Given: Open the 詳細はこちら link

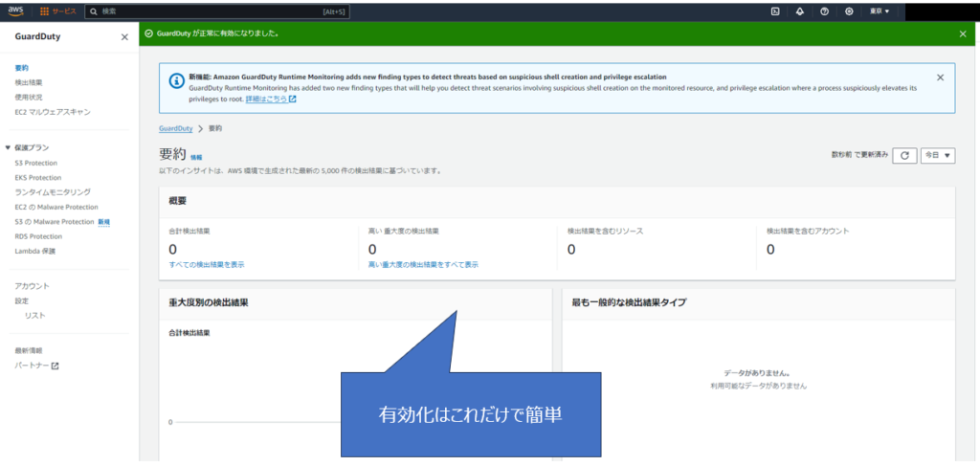Looking at the screenshot, I should pyautogui.click(x=271, y=99).
